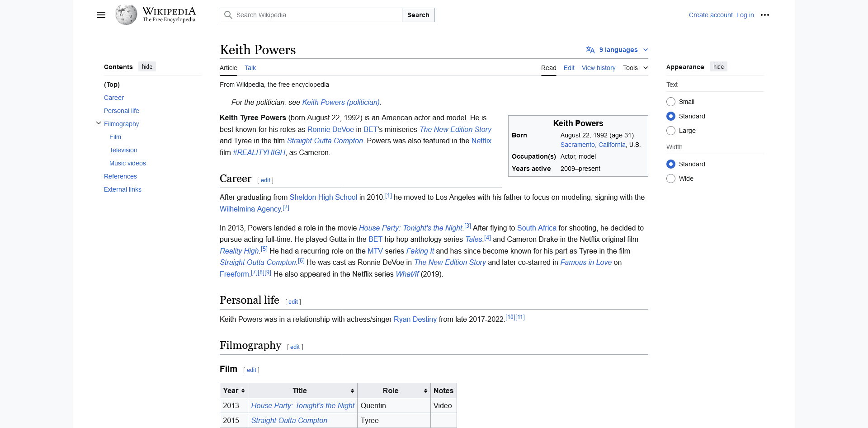This screenshot has height=428, width=868.
Task: Open the hamburger main menu icon
Action: (101, 15)
